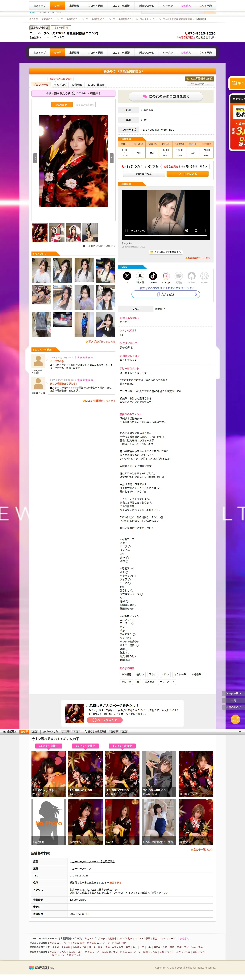Open the Amazon wishlist (ほしい物) icon

tap(140, 276)
